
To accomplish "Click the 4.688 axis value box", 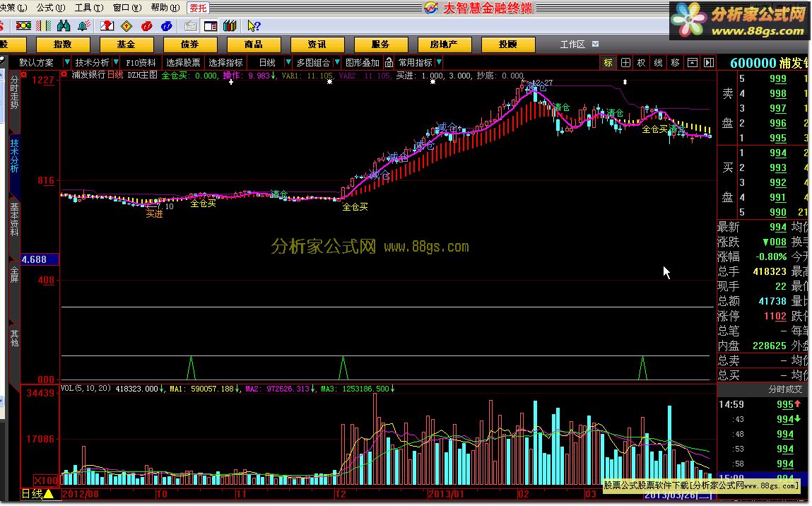I will tap(40, 259).
